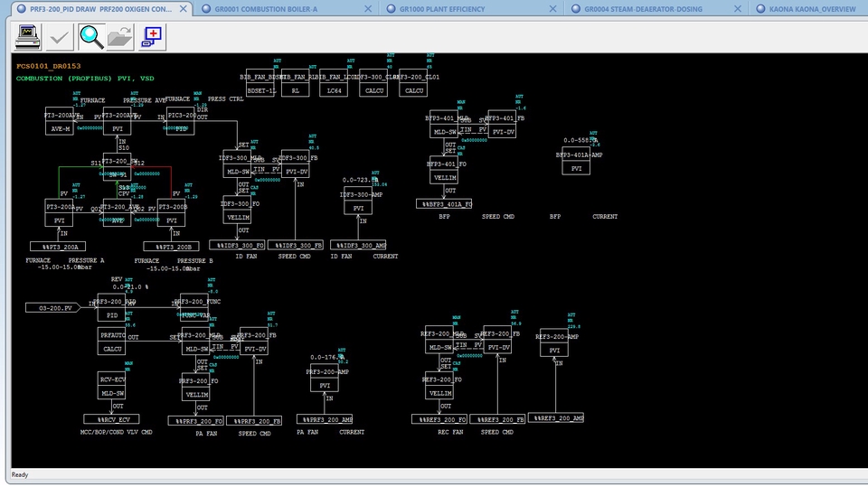Click the window expand/shrink icon with red plus
This screenshot has height=487, width=868.
[152, 37]
